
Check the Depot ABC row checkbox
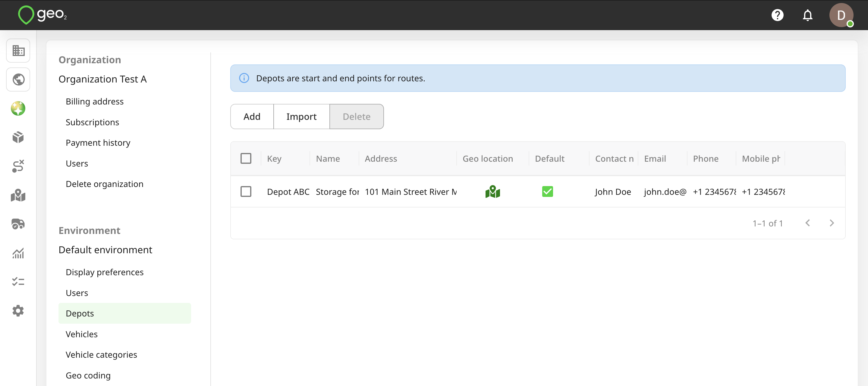pyautogui.click(x=246, y=191)
